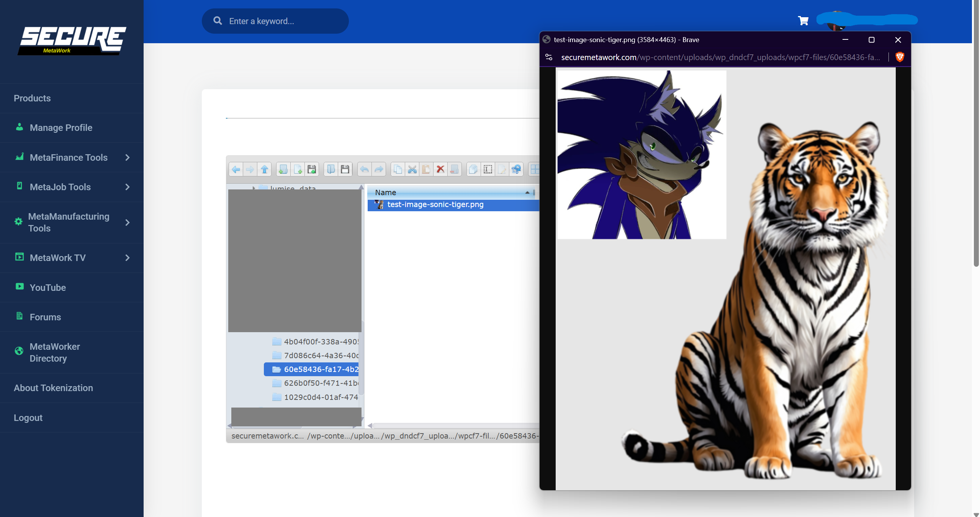Open the Manage Profile menu item
The height and width of the screenshot is (517, 980).
[x=61, y=128]
